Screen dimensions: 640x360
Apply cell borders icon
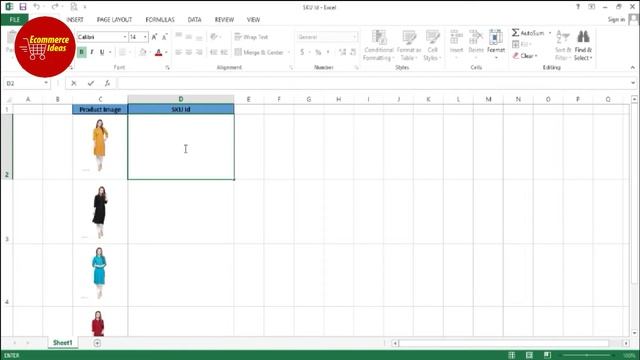[x=122, y=52]
